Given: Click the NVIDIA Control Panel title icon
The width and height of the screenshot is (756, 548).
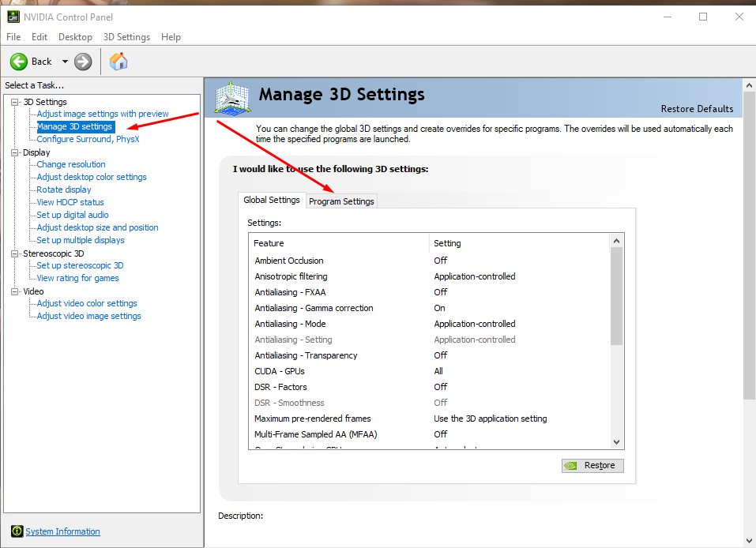Looking at the screenshot, I should pyautogui.click(x=13, y=17).
